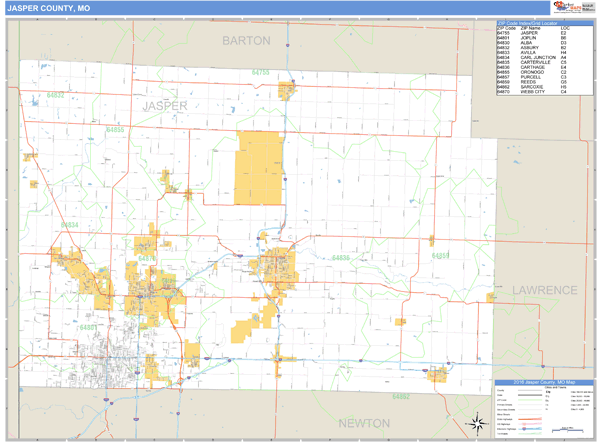Click the BARTON county label
This screenshot has height=442, width=600.
pyautogui.click(x=245, y=41)
